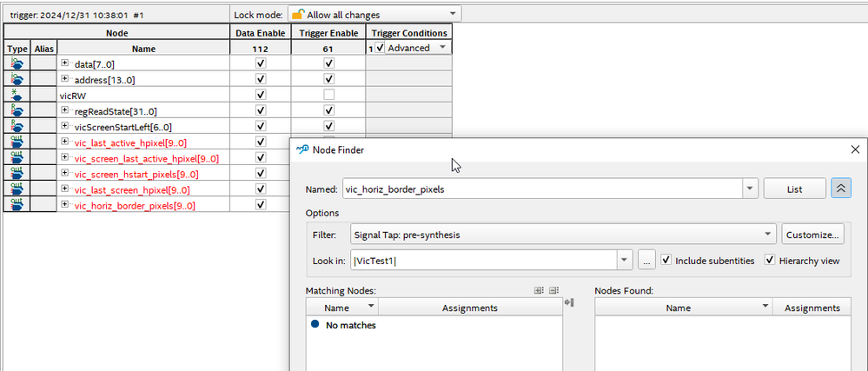This screenshot has width=868, height=371.
Task: Toggle Data Enable for vic_horiz_border_pixels
Action: coord(260,205)
